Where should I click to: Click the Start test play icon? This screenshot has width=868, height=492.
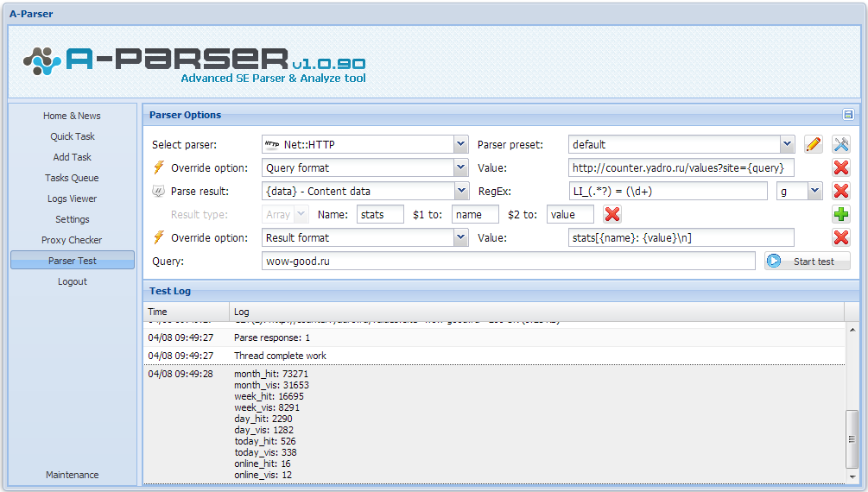click(x=774, y=261)
